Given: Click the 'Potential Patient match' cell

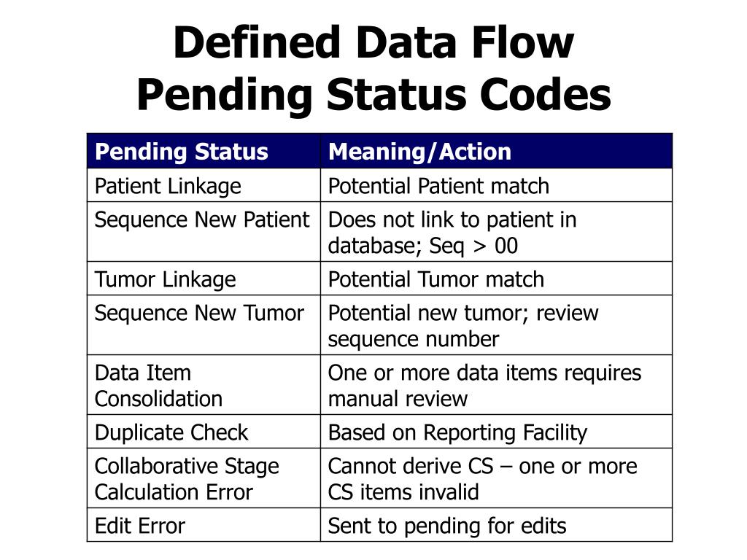Looking at the screenshot, I should tap(496, 185).
